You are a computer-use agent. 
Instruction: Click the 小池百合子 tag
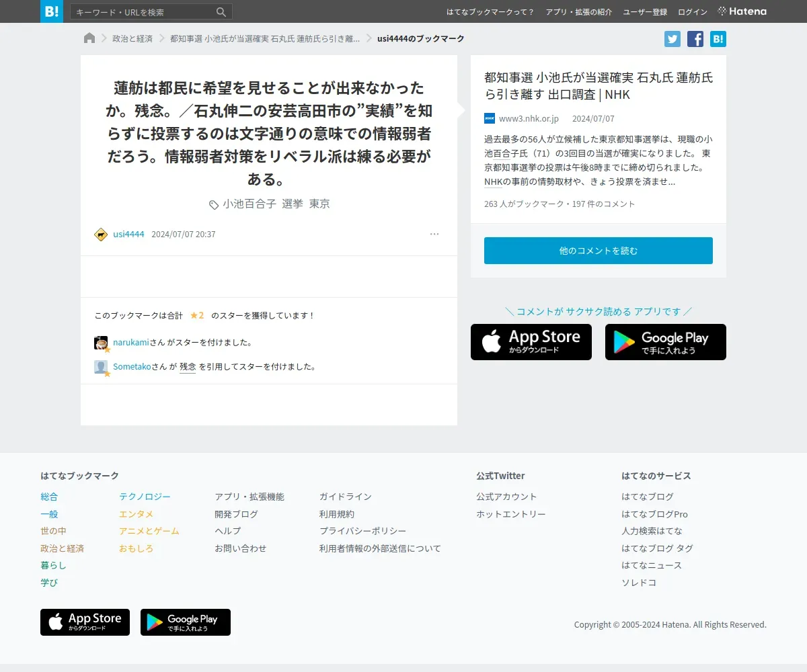pos(249,204)
